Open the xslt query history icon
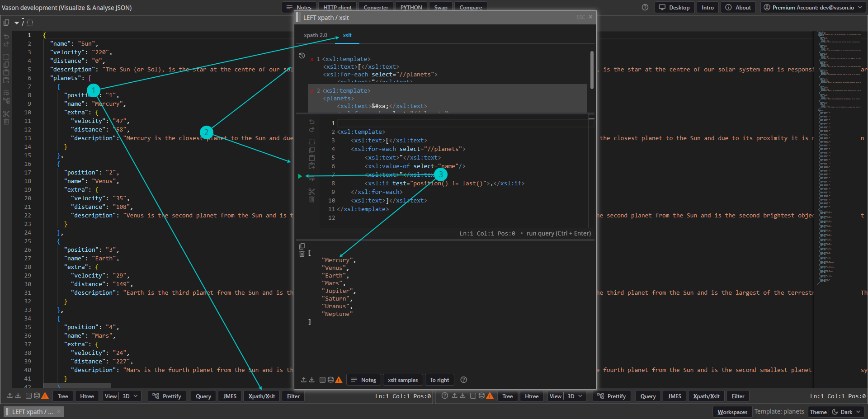868x419 pixels. 302,56
